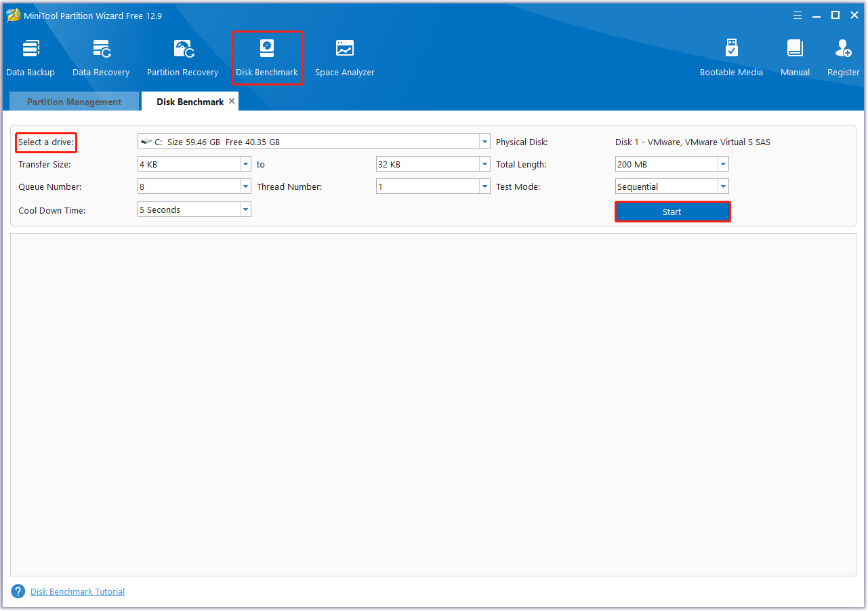
Task: Close the Disk Benchmark tab
Action: [x=232, y=101]
